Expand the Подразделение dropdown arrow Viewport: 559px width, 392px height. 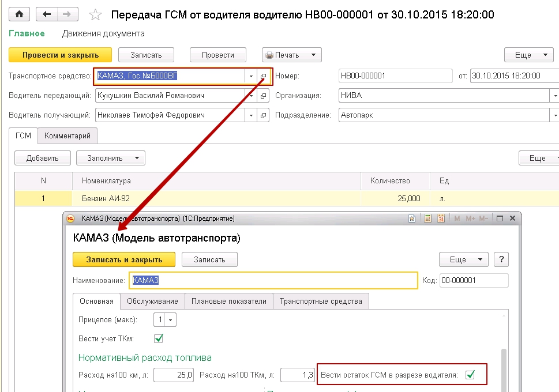(x=555, y=115)
